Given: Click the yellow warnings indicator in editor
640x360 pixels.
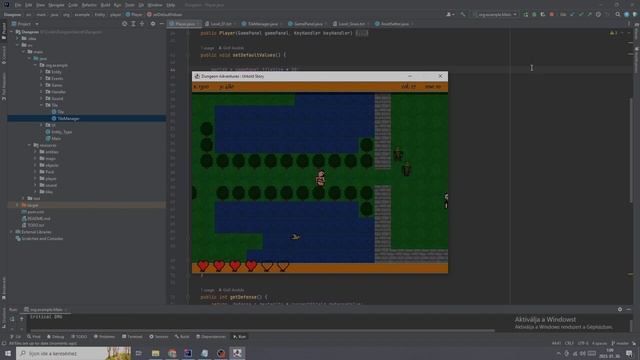Looking at the screenshot, I should 613,33.
